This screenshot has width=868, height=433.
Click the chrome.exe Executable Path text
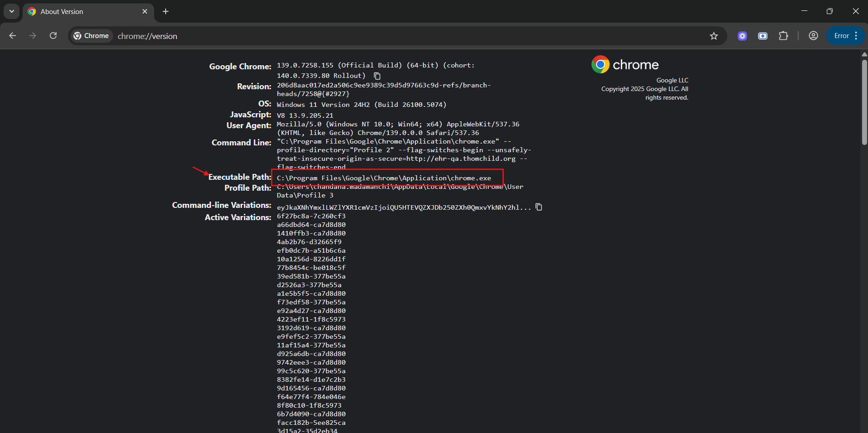click(384, 178)
